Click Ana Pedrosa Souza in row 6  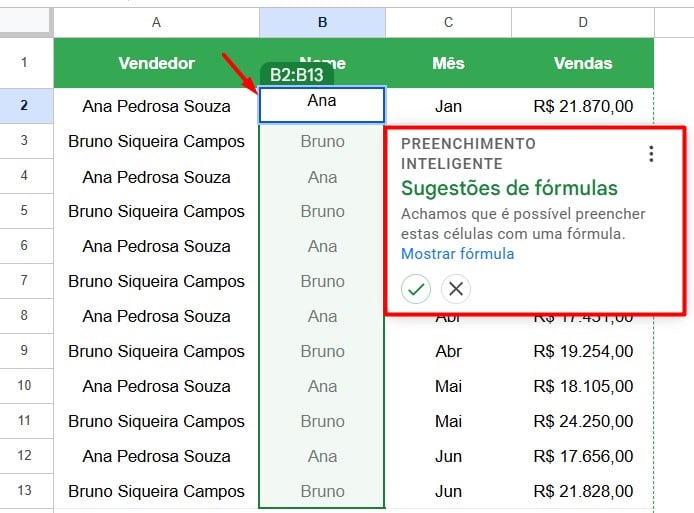click(x=156, y=246)
